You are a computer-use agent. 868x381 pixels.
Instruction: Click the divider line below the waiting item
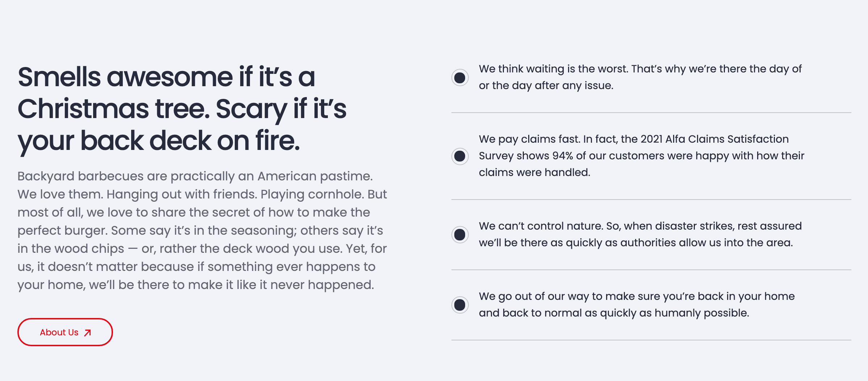(x=651, y=113)
